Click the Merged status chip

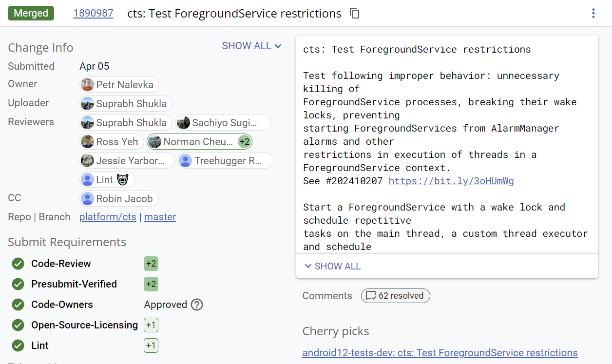[31, 13]
